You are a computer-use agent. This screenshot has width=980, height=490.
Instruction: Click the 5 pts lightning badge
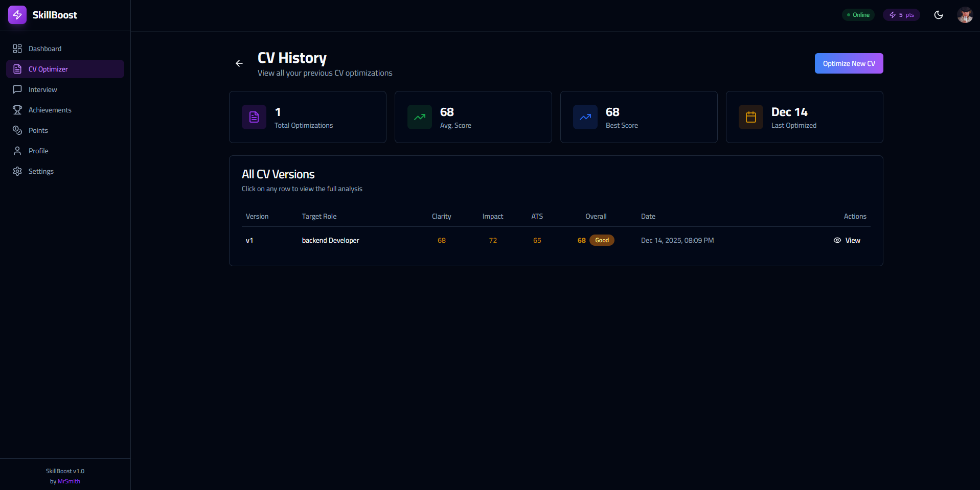tap(901, 15)
